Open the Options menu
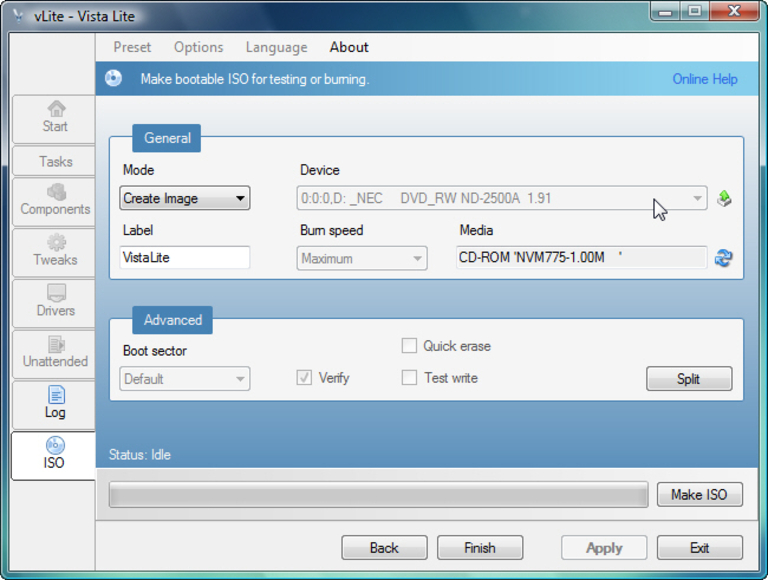The image size is (768, 580). 198,47
